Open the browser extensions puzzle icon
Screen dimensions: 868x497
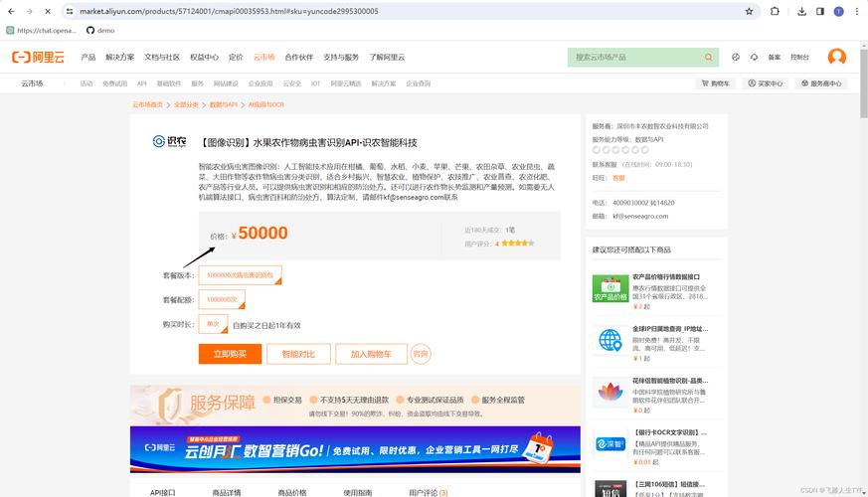point(775,11)
